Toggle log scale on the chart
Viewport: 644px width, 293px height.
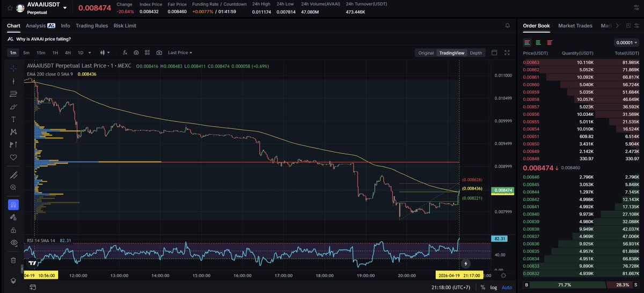493,288
